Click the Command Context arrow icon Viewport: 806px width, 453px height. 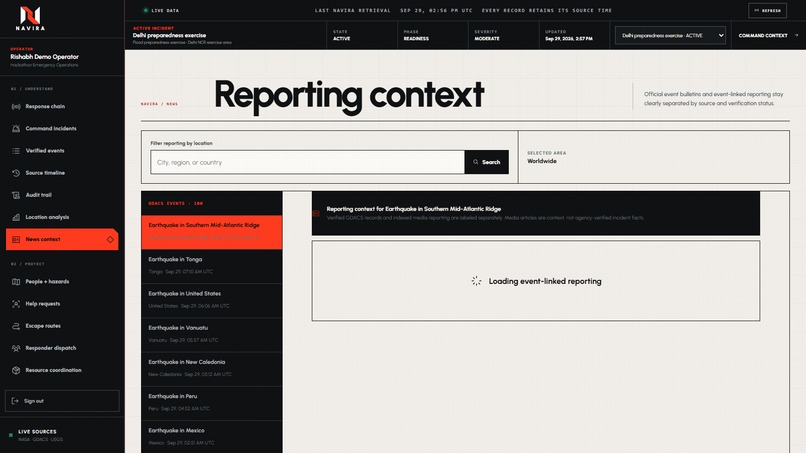pos(796,35)
